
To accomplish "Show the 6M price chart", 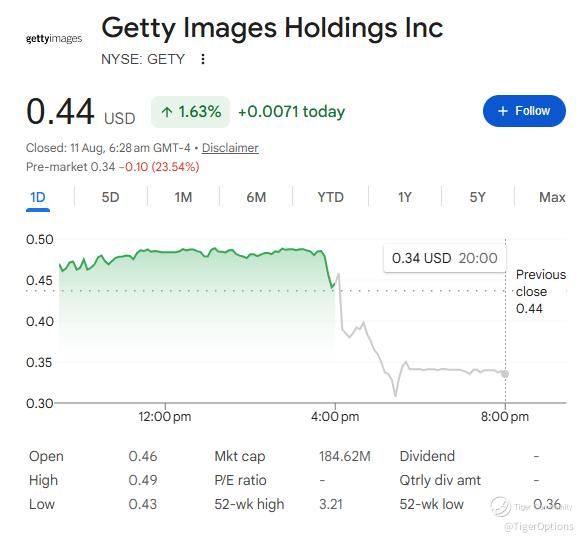I will point(256,197).
